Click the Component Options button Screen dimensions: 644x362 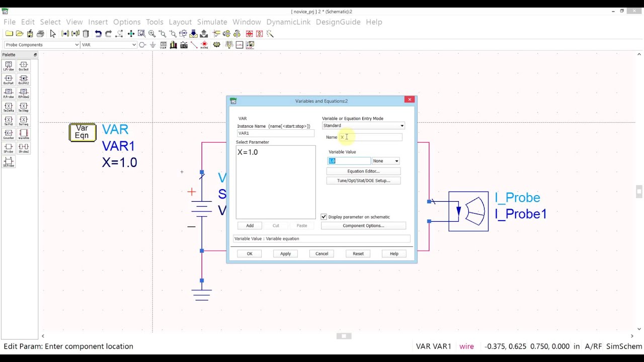click(363, 226)
